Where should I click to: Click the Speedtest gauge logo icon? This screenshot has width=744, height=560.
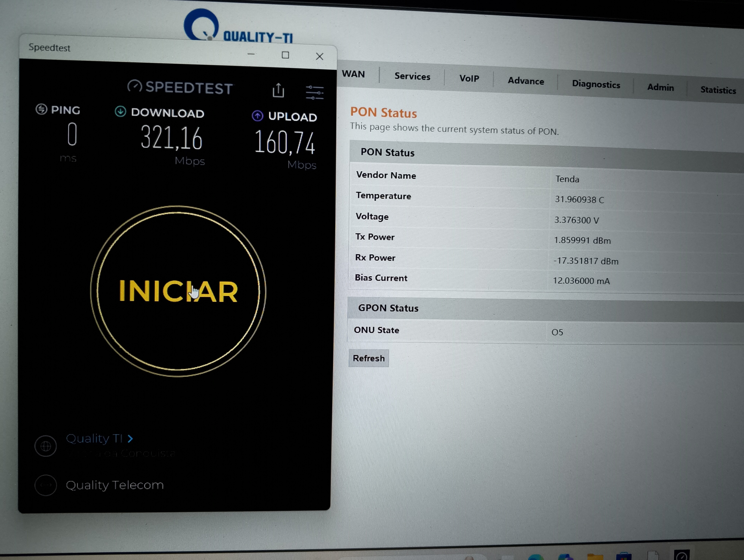(135, 86)
